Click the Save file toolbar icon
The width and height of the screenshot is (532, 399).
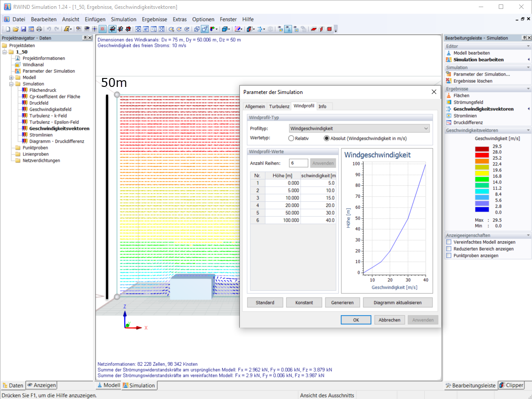(23, 29)
